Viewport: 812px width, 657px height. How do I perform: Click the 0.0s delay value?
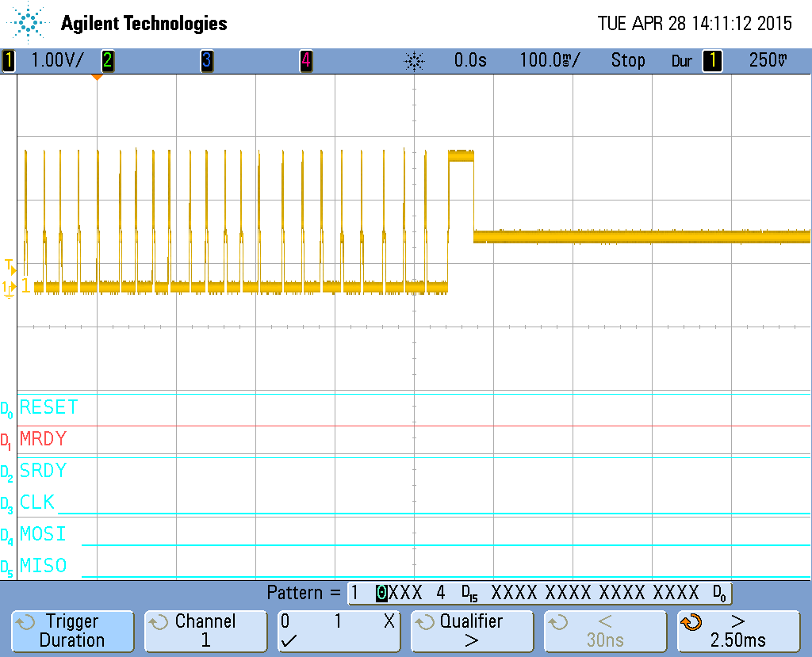point(470,60)
